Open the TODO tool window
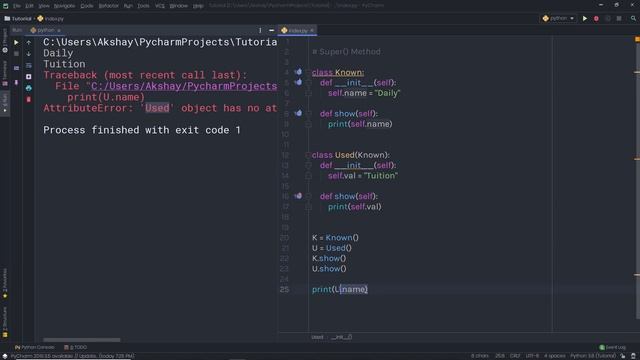640x360 pixels. pyautogui.click(x=76, y=347)
